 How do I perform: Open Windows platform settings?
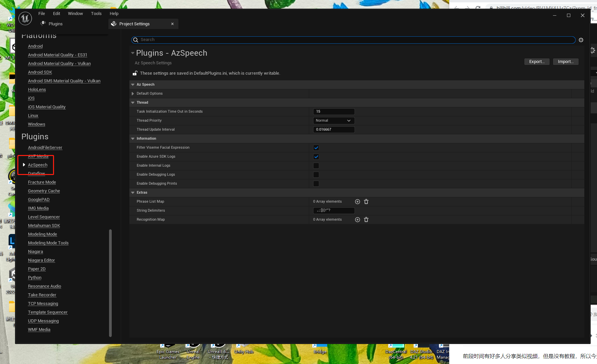click(37, 124)
